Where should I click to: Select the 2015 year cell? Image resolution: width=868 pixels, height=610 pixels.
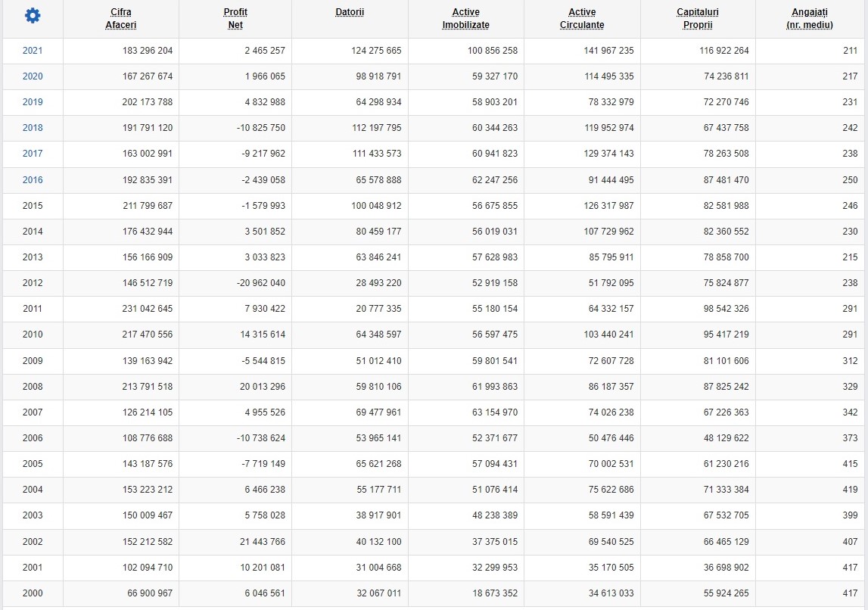[x=33, y=206]
